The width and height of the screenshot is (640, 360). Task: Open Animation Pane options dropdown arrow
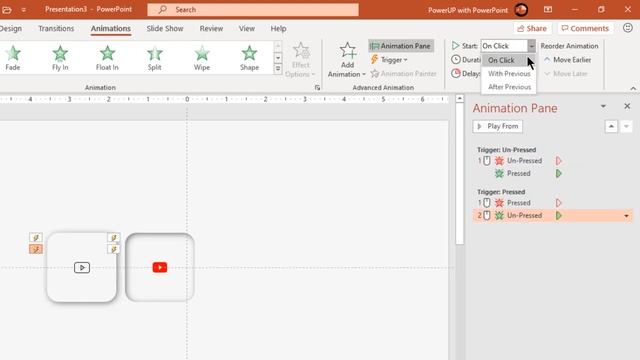[x=603, y=107]
